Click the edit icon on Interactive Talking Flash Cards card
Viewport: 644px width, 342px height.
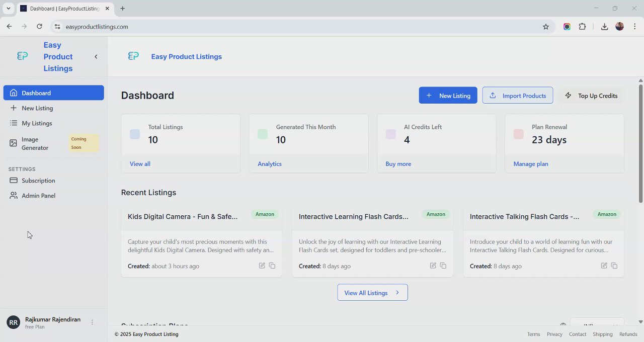click(604, 266)
